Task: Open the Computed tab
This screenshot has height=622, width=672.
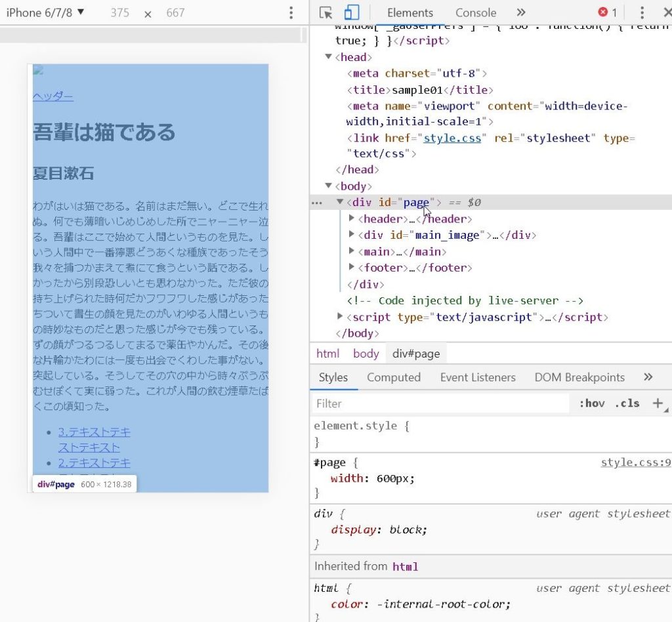Action: pos(394,377)
